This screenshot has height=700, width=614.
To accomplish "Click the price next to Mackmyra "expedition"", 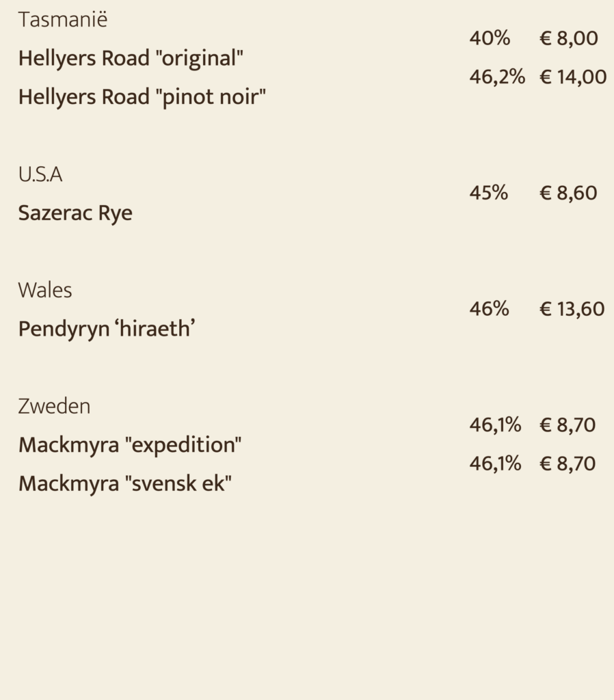I will [x=568, y=425].
